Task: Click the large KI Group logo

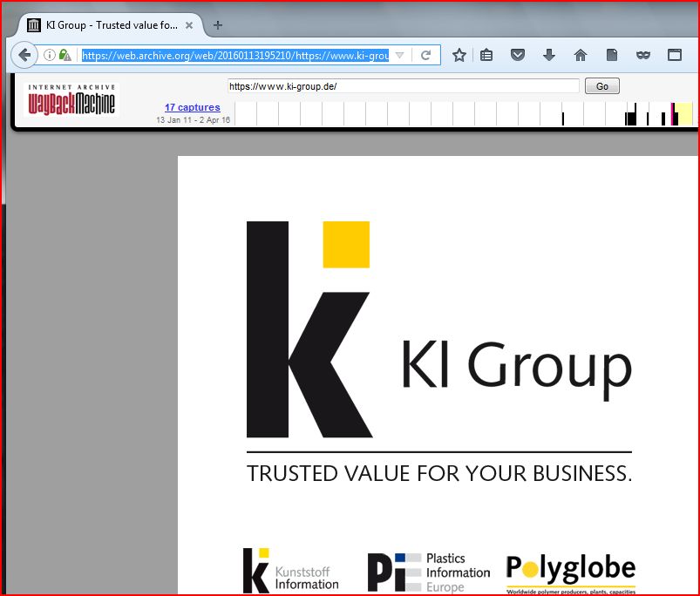Action: tap(439, 329)
